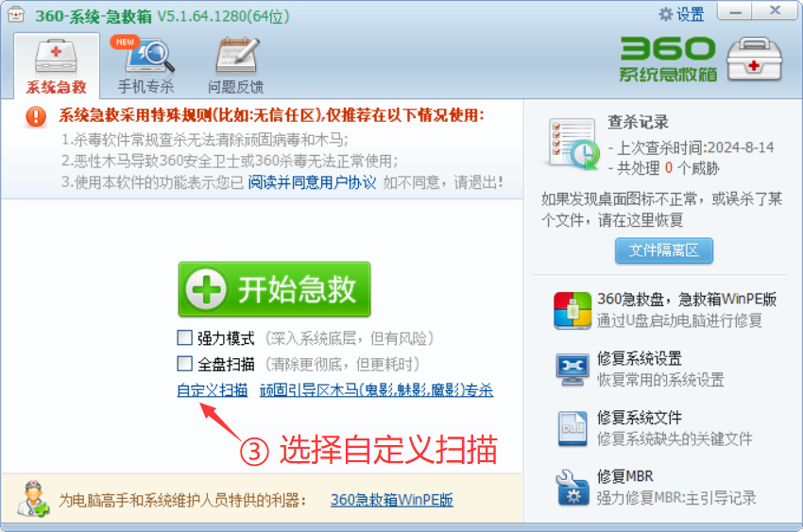Start rescue with 开始急救 button
This screenshot has height=532, width=803.
point(275,289)
